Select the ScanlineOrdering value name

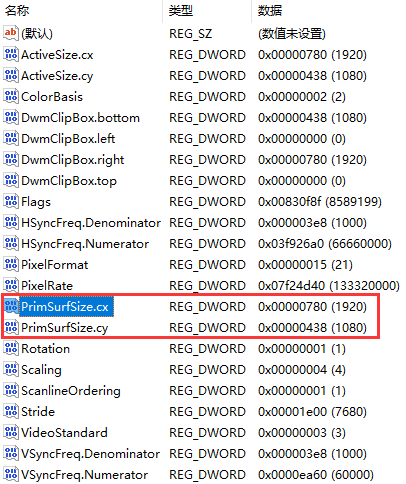coord(71,391)
